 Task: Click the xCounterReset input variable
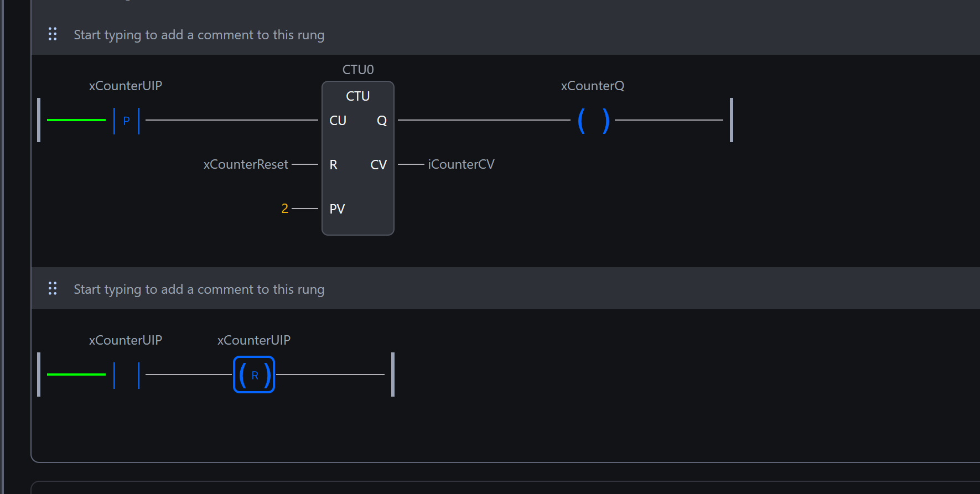click(x=246, y=164)
